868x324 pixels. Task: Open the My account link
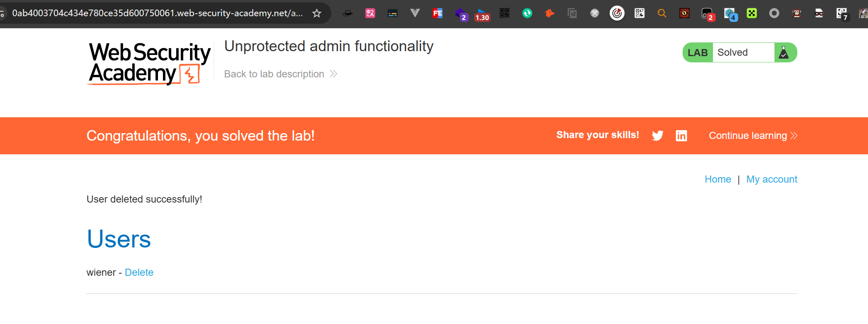tap(772, 179)
